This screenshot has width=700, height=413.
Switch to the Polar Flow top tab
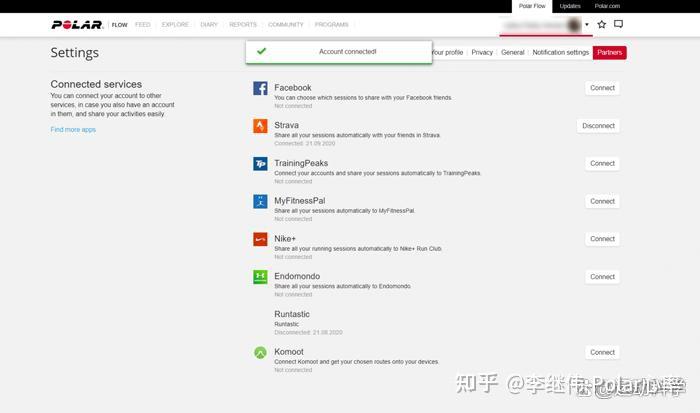point(532,6)
